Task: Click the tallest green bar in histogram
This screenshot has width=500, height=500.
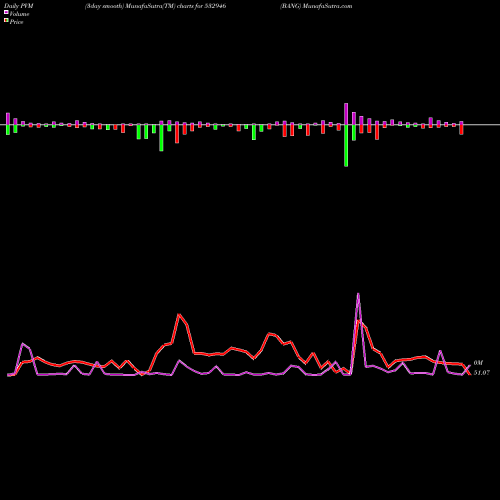Action: click(x=346, y=146)
